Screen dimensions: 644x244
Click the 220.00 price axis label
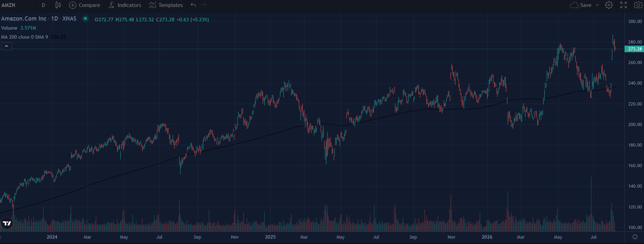coord(635,104)
